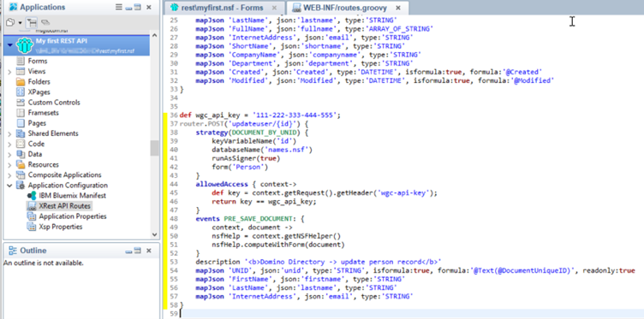Image resolution: width=644 pixels, height=319 pixels.
Task: Close the rest\myfirst.nsf - Forms tab
Action: [x=274, y=9]
